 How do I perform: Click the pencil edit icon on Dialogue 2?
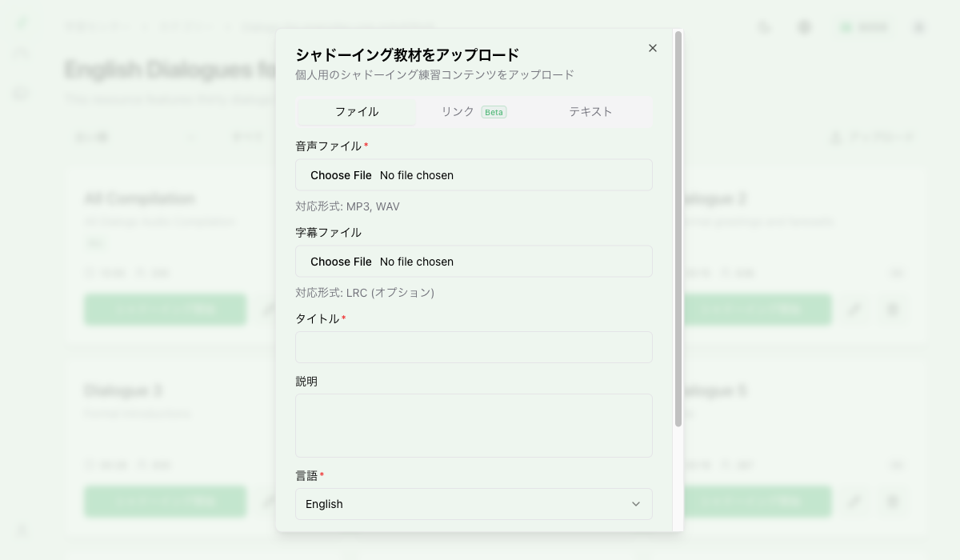[x=855, y=310]
